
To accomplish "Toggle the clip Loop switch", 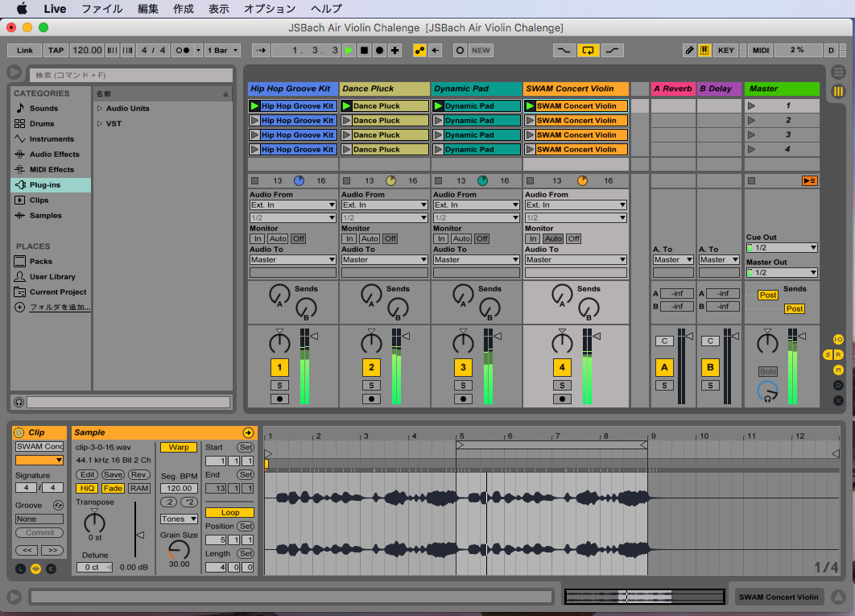I will [229, 512].
